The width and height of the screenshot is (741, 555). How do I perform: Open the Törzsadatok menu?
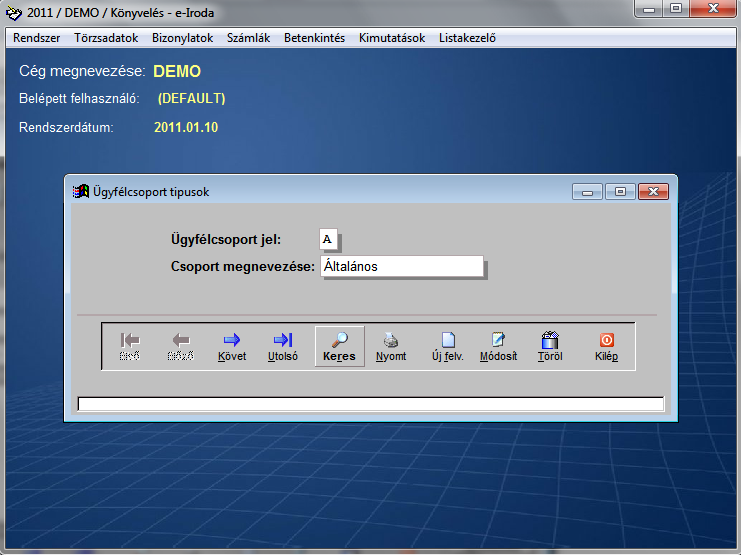106,38
